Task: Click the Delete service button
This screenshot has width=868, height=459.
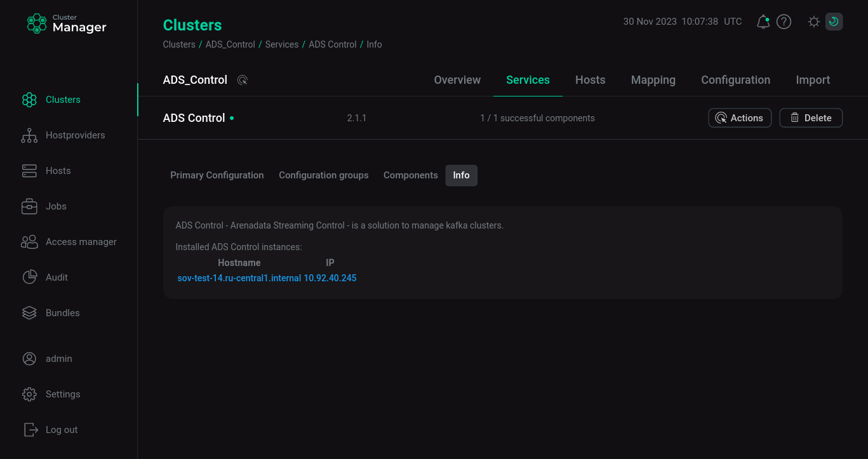Action: click(x=811, y=118)
